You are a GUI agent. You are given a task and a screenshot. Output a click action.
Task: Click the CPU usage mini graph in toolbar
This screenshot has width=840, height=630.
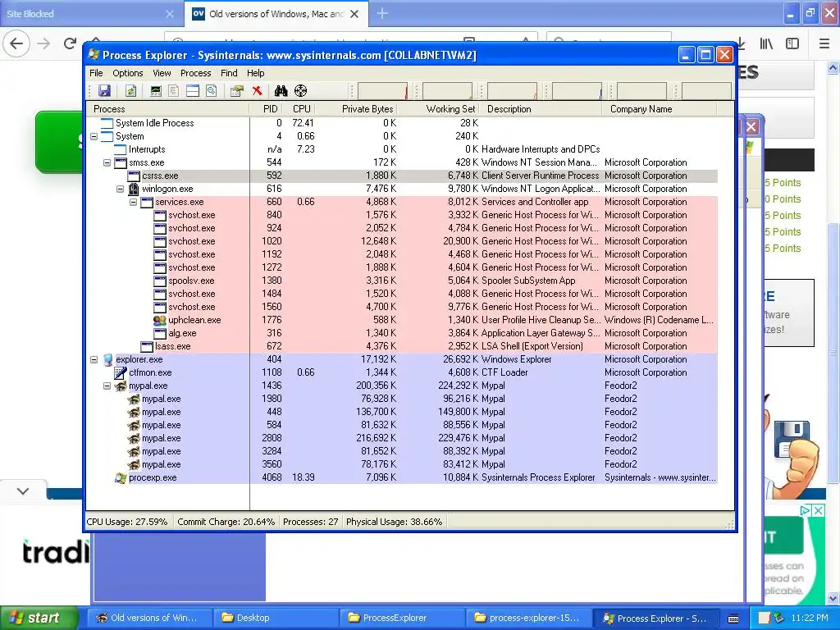coord(383,91)
